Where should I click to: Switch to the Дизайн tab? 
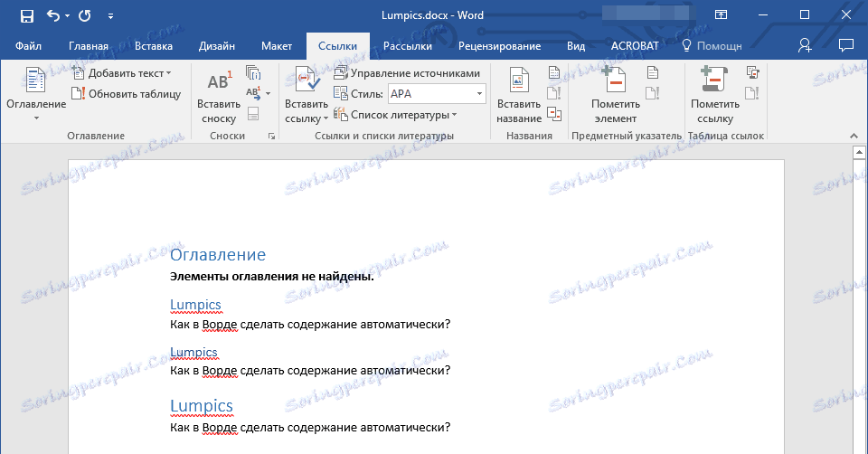pos(217,46)
